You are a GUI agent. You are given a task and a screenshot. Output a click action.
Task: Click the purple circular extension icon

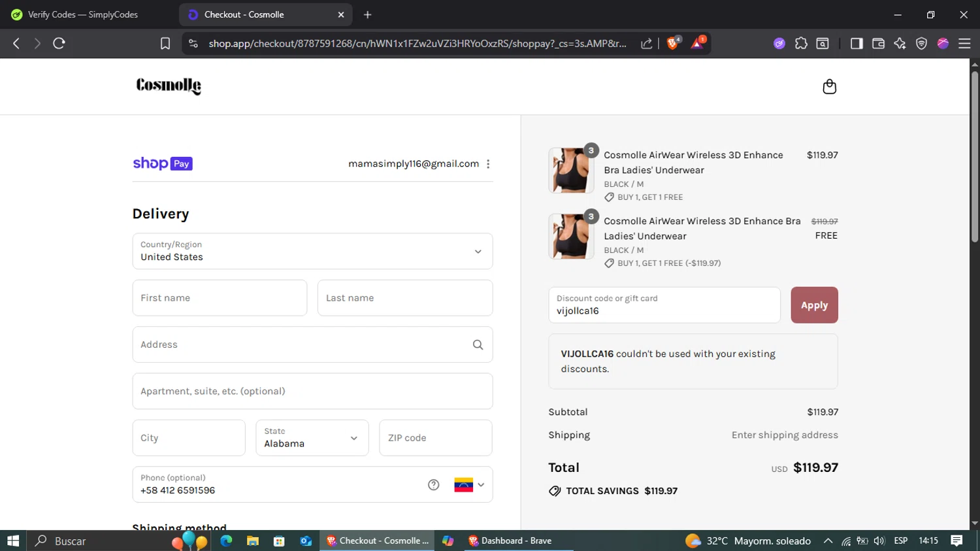click(779, 43)
